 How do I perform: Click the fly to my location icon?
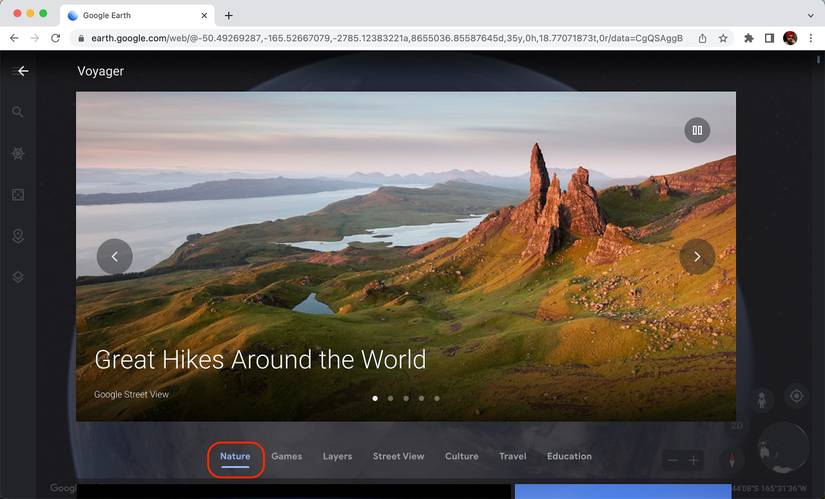tap(797, 396)
